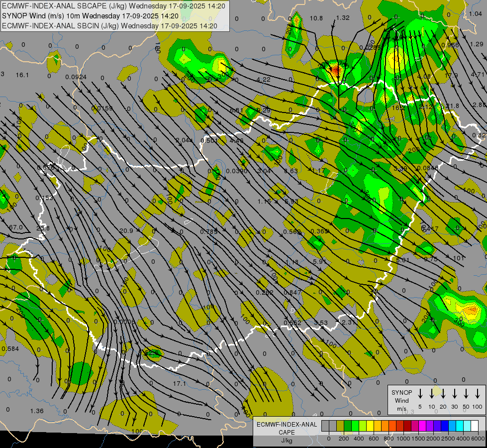487x448 pixels.
Task: Click the ECMWF-INDEX-ANAL SBCIN title line
Action: click(109, 25)
